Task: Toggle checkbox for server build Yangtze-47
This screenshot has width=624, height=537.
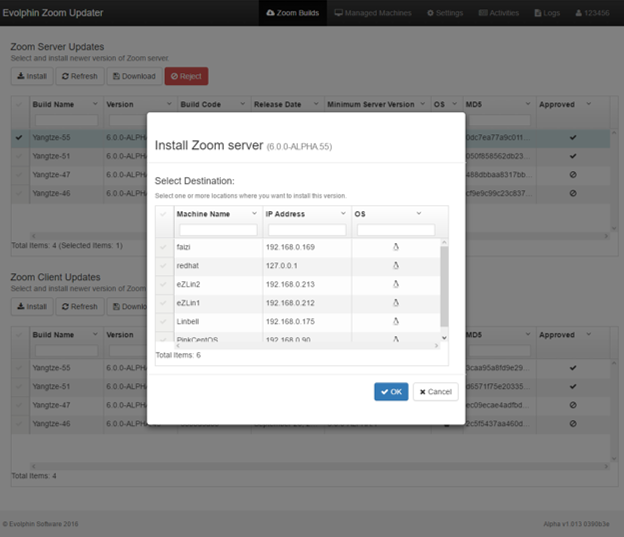Action: pos(19,175)
